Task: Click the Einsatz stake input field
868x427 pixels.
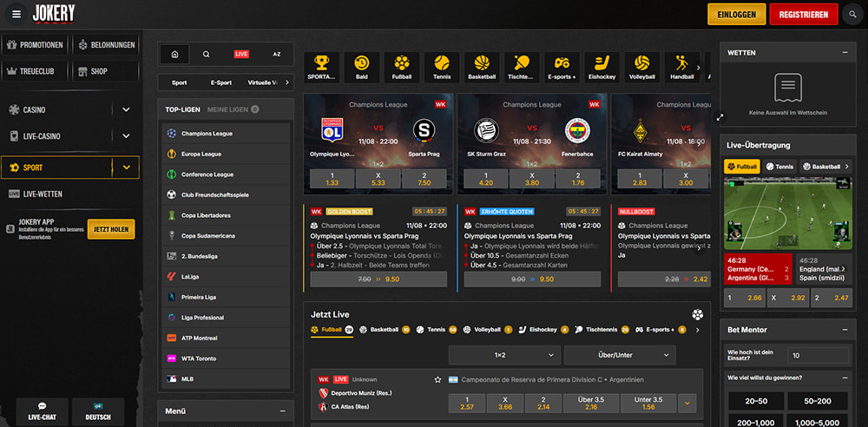Action: point(819,355)
